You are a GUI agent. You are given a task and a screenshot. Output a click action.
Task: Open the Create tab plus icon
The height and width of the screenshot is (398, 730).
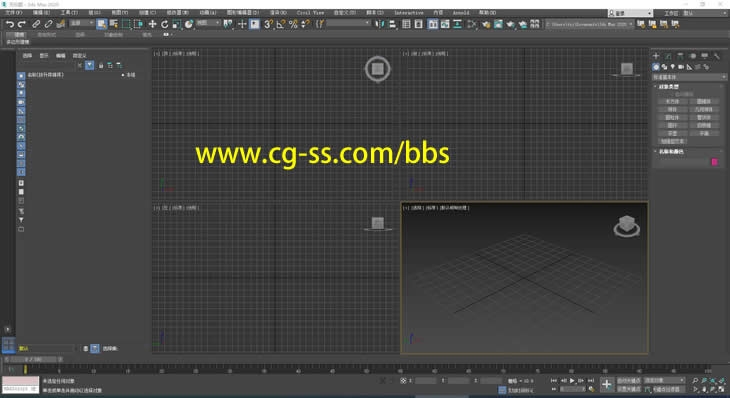[656, 56]
